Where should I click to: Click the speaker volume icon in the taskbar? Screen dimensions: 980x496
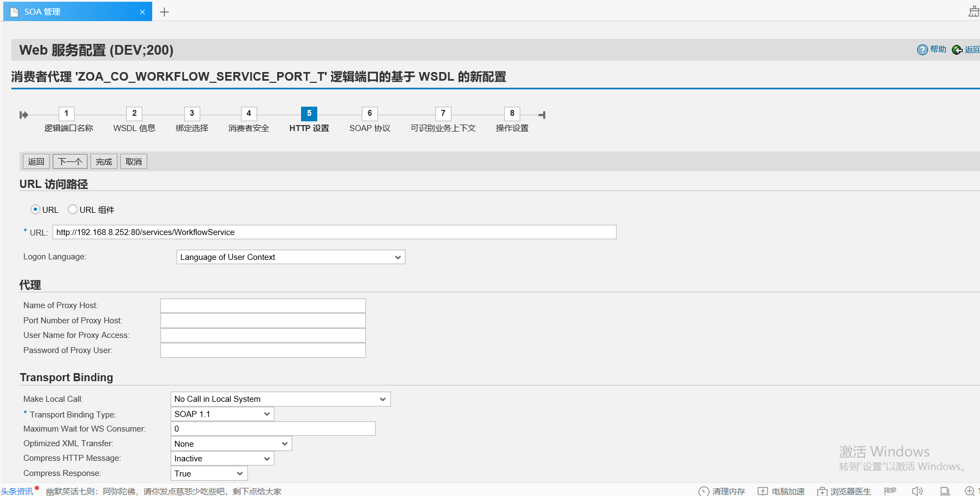click(x=917, y=491)
